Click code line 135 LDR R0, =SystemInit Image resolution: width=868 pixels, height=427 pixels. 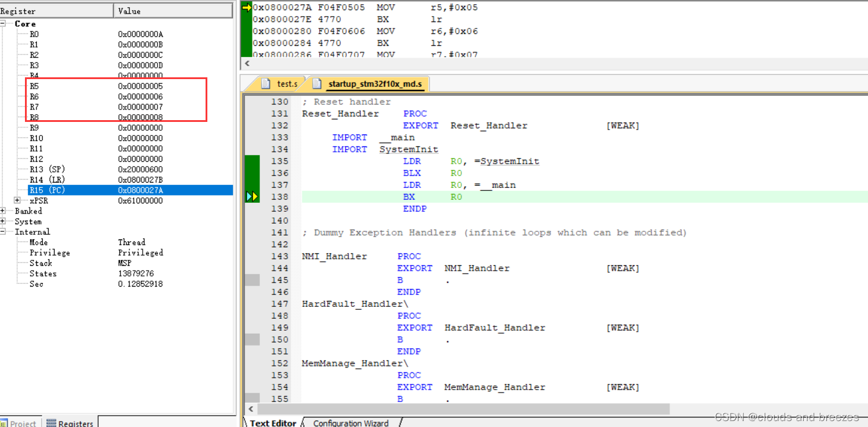[x=471, y=161]
